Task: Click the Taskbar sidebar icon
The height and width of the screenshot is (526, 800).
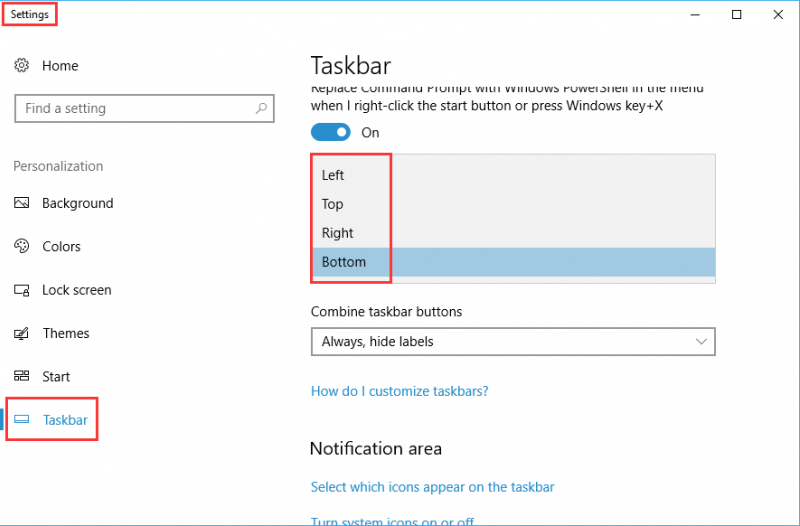Action: coord(21,419)
